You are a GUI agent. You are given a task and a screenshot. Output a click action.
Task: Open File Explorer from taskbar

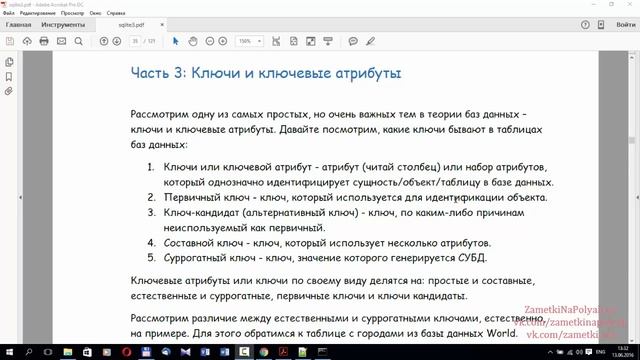(68, 352)
